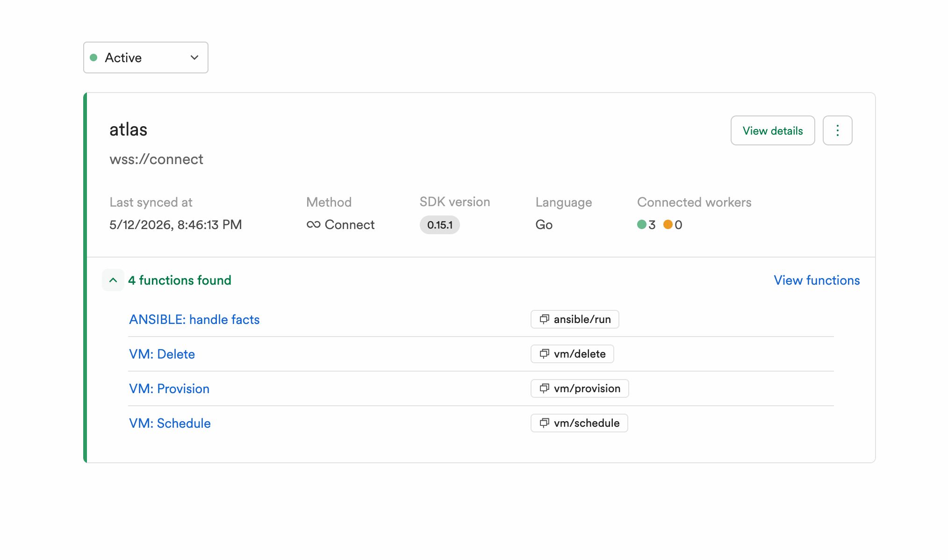The image size is (948, 560).
Task: Click the event icon beside vm/schedule
Action: click(x=544, y=423)
